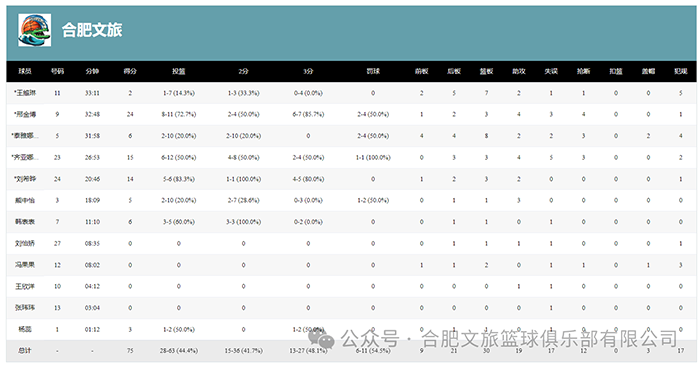Click the 3分 column header
The height and width of the screenshot is (367, 700).
click(x=308, y=71)
